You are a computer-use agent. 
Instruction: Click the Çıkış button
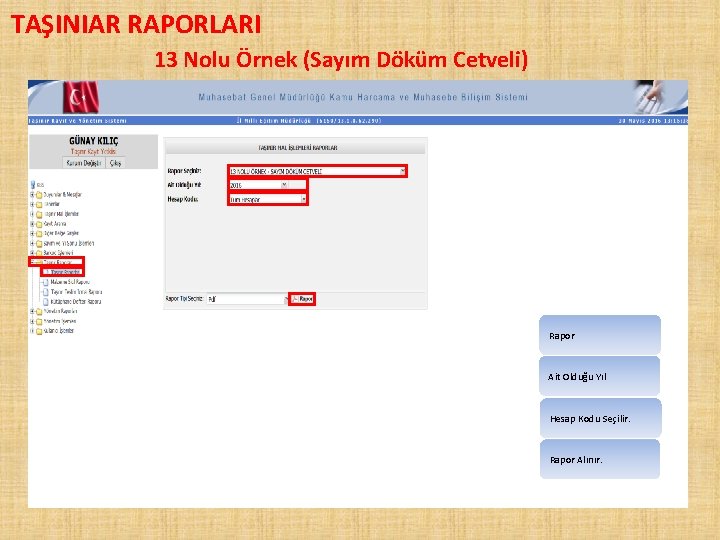pos(116,163)
